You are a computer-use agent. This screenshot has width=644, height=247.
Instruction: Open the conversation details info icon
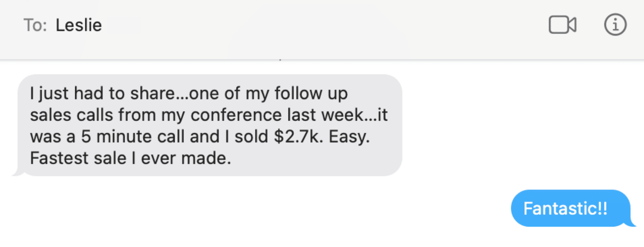tap(615, 25)
